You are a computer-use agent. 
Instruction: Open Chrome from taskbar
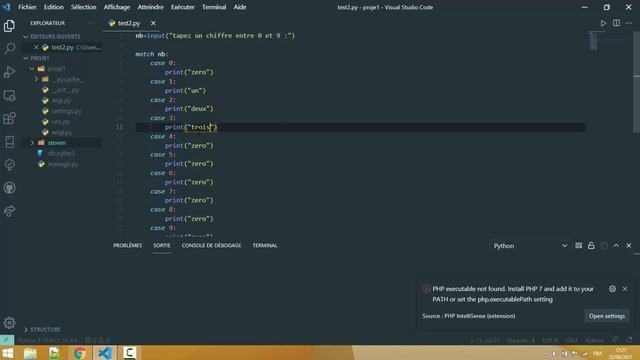[x=80, y=353]
